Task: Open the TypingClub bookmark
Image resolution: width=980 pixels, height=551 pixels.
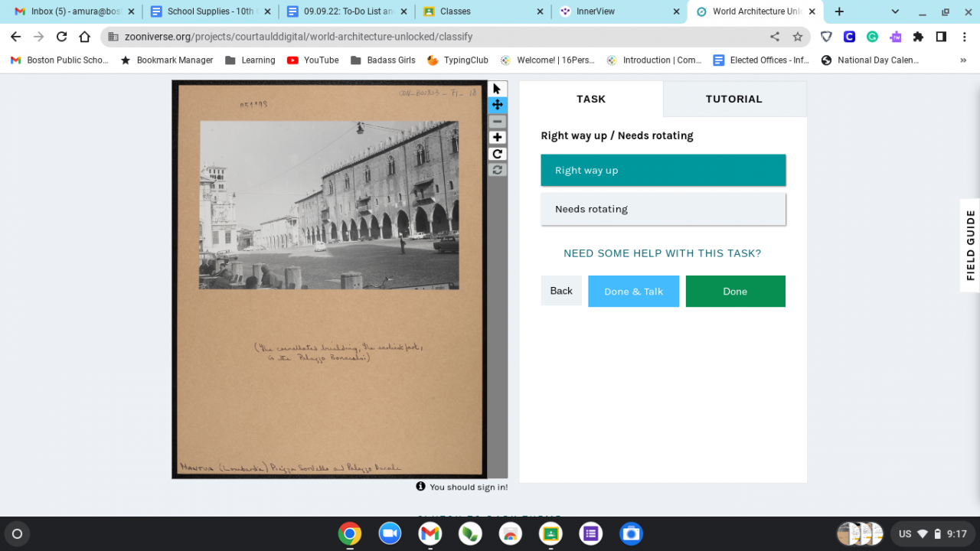Action: (x=458, y=60)
